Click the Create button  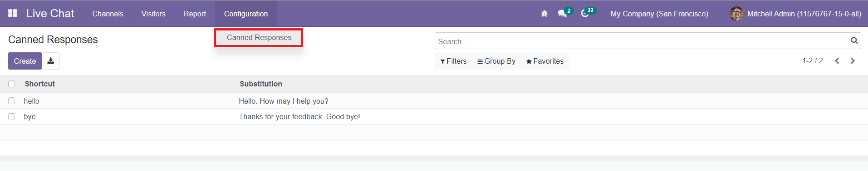point(25,61)
